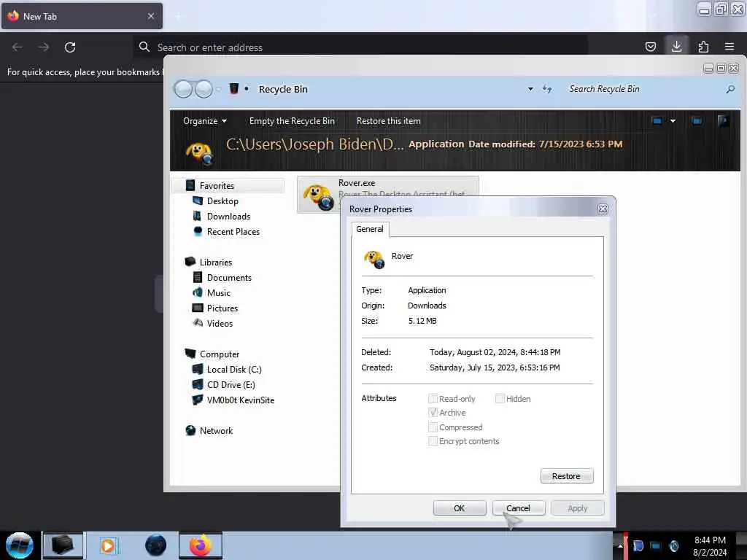
Task: Open media player taskbar icon
Action: tap(108, 545)
